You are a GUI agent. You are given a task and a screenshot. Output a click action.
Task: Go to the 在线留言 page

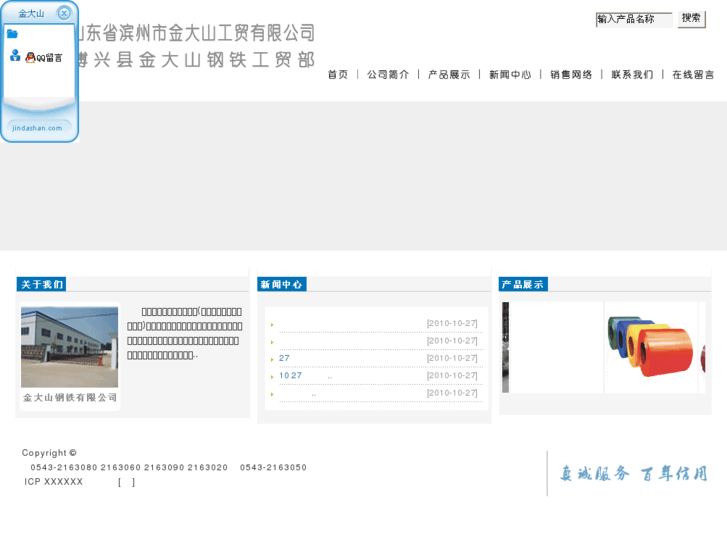click(693, 75)
